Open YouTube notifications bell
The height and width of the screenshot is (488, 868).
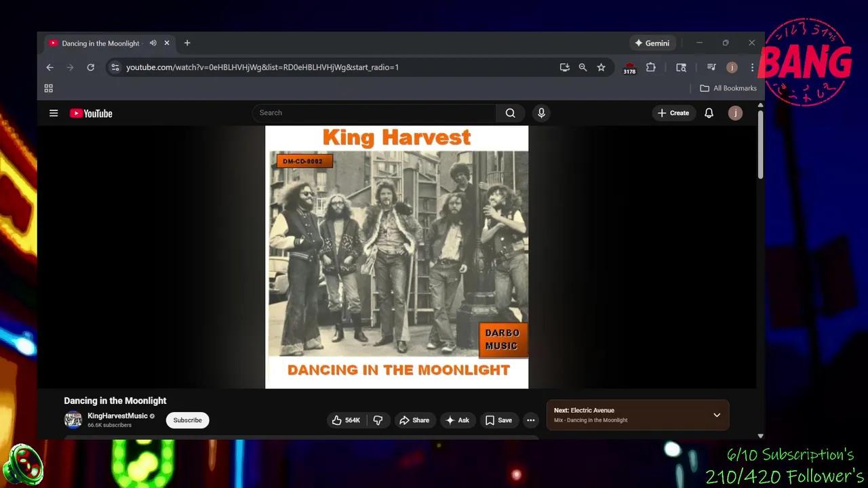click(709, 113)
